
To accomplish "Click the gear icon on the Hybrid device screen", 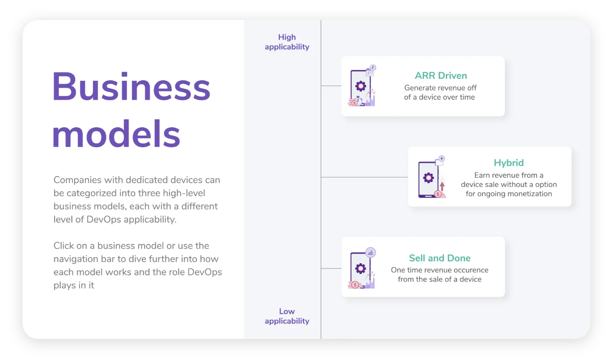I will (x=428, y=177).
